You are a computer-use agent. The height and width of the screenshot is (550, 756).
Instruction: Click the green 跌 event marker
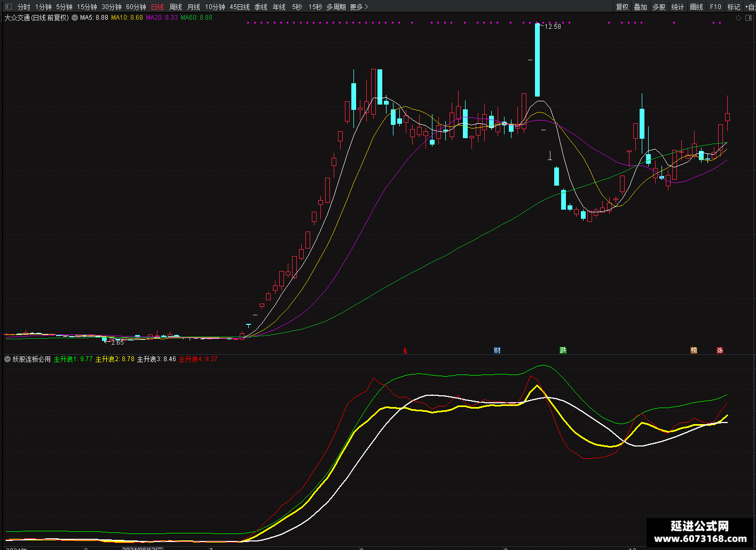tap(563, 350)
